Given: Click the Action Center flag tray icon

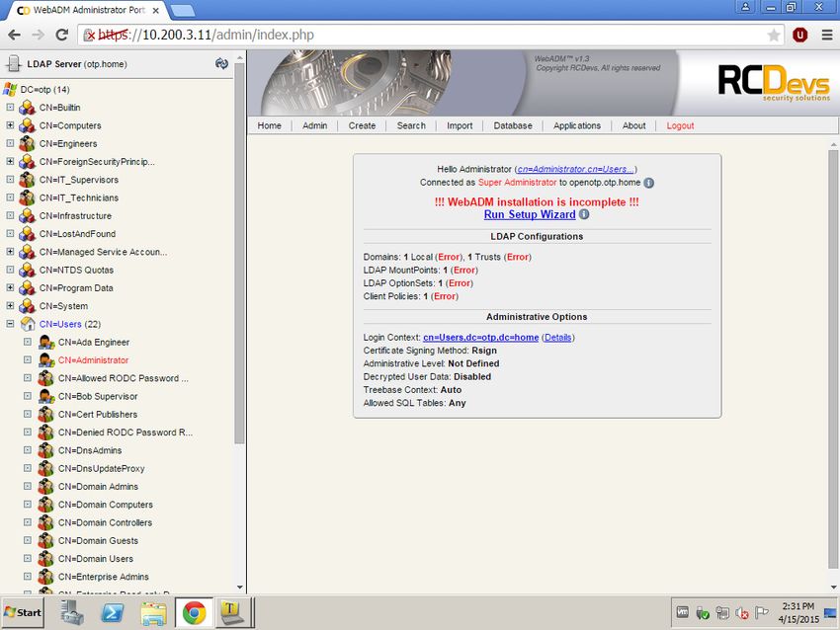Looking at the screenshot, I should pyautogui.click(x=761, y=612).
